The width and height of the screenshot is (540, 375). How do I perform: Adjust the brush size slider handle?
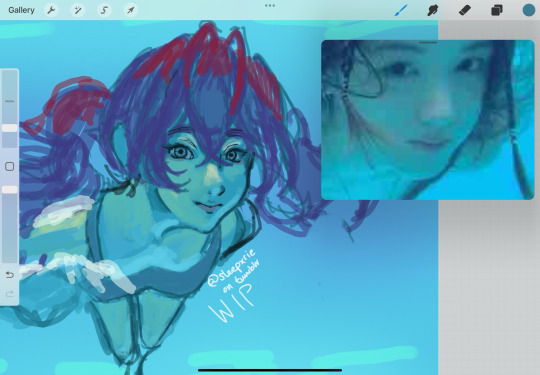click(x=10, y=128)
